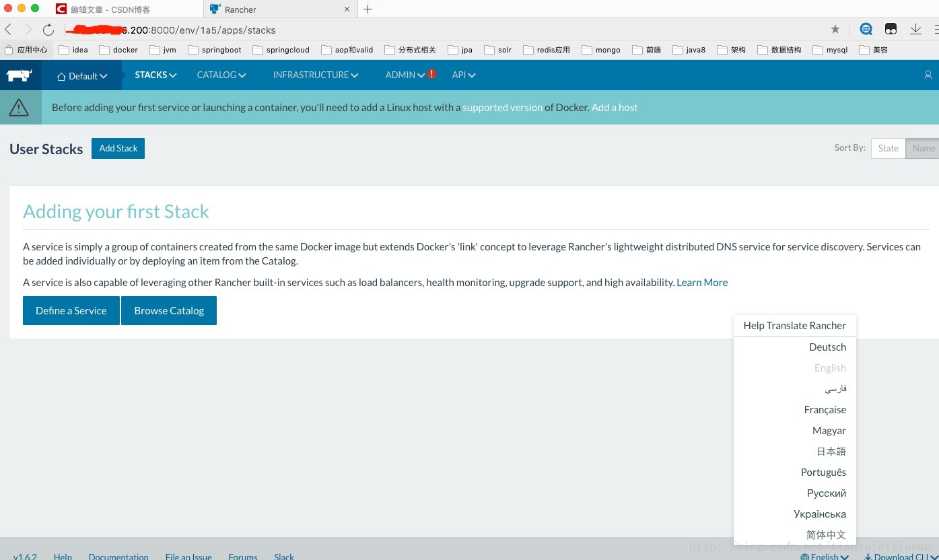This screenshot has height=560, width=939.
Task: Open the INFRASTRUCTURE dropdown menu
Action: pyautogui.click(x=316, y=75)
